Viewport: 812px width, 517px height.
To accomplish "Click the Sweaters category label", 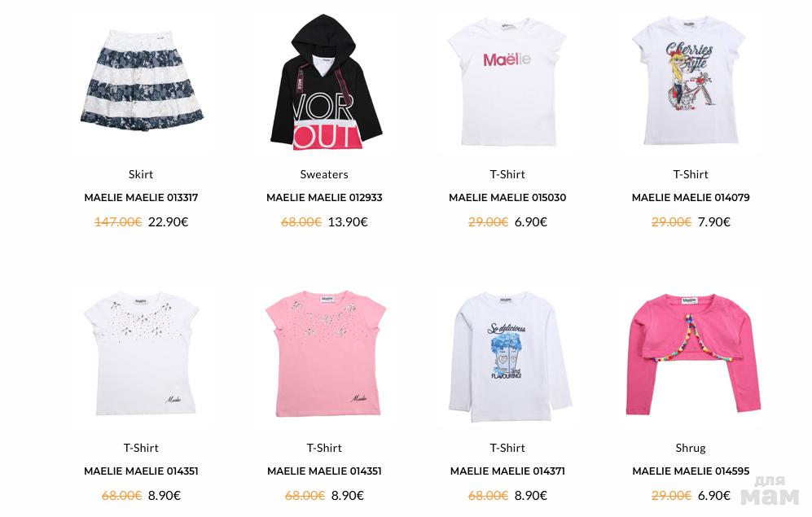I will click(324, 174).
